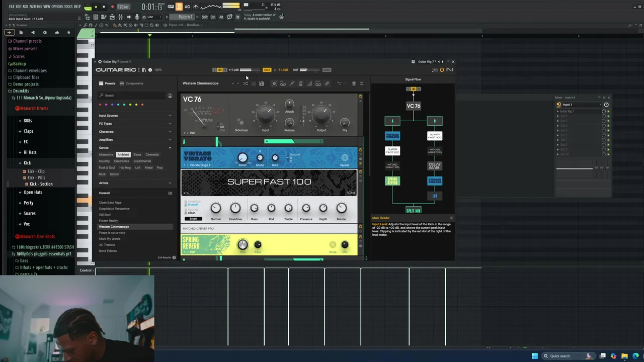Click the shuffle preset icon in Guitar Rig
Image resolution: width=644 pixels, height=362 pixels.
pyautogui.click(x=246, y=83)
